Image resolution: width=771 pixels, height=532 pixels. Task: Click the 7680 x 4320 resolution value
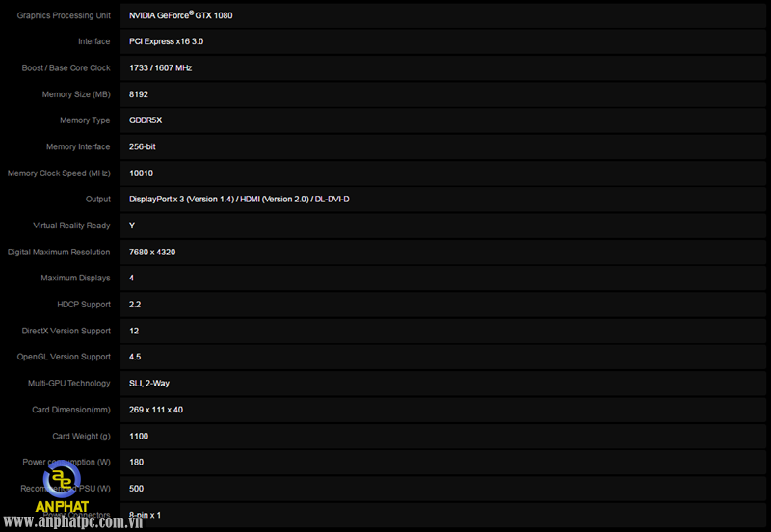(152, 252)
